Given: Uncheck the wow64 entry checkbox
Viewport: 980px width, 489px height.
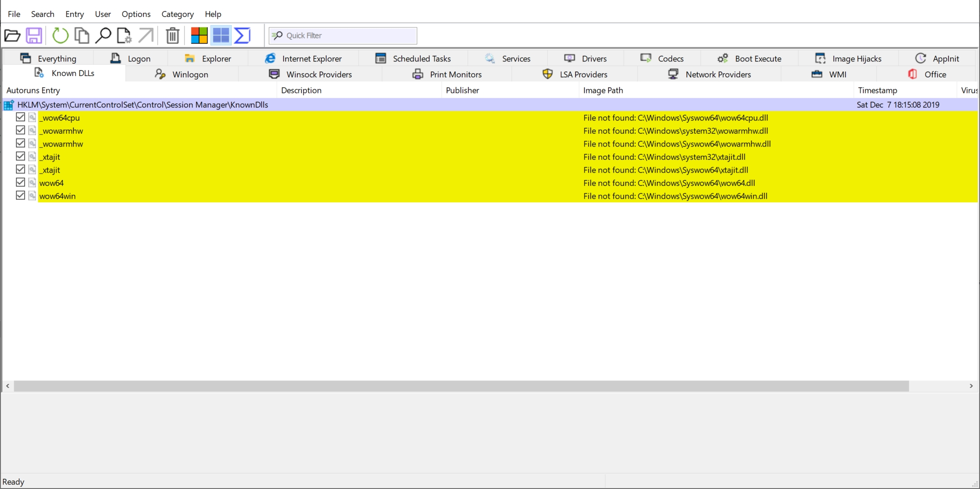Looking at the screenshot, I should (20, 182).
